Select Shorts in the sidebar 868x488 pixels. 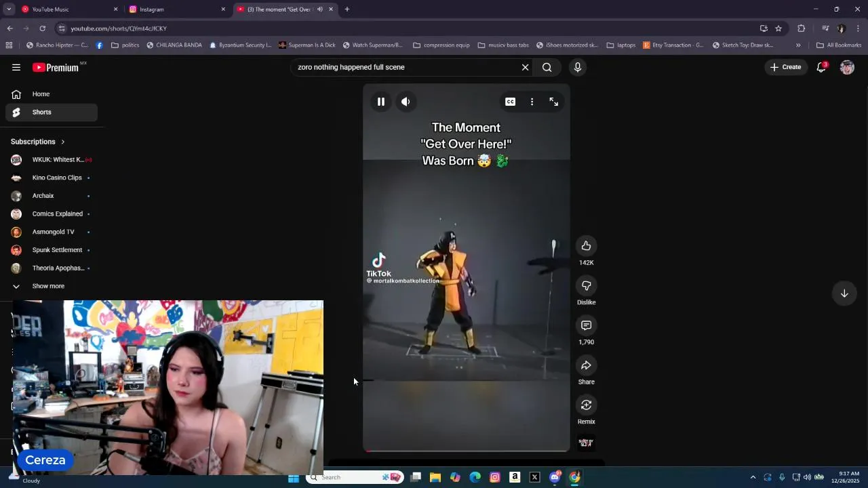tap(52, 112)
